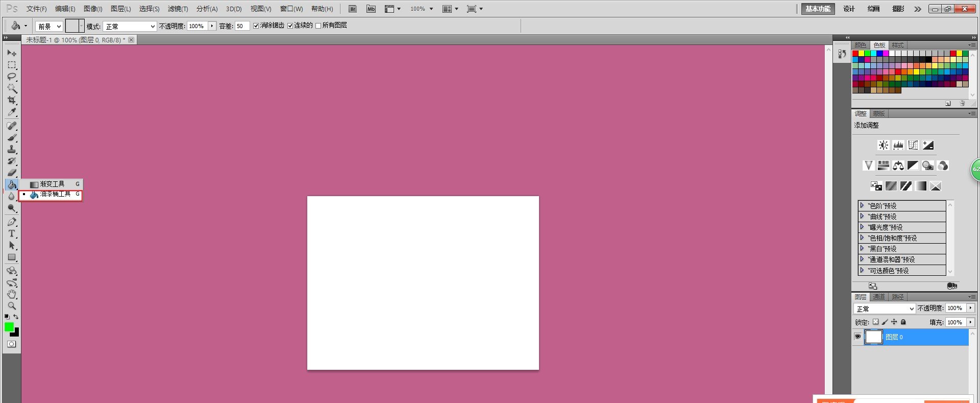Hide 图层 0 using the eye icon
The height and width of the screenshot is (403, 980).
857,337
